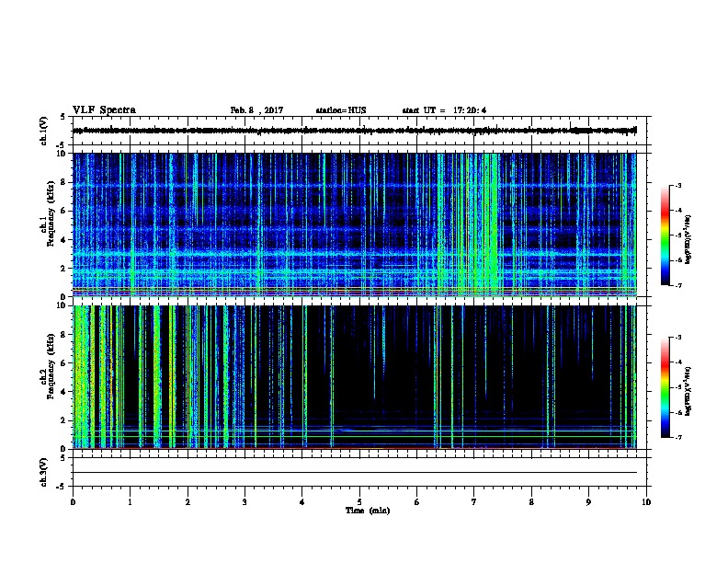Click the time axis tick label "9"
Viewport: 728px width, 563px height.
588,502
